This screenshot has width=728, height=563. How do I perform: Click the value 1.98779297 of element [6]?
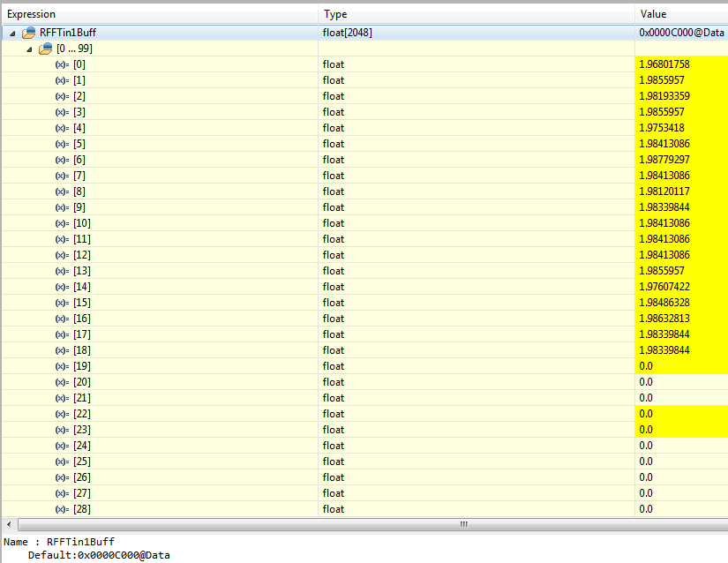click(664, 160)
